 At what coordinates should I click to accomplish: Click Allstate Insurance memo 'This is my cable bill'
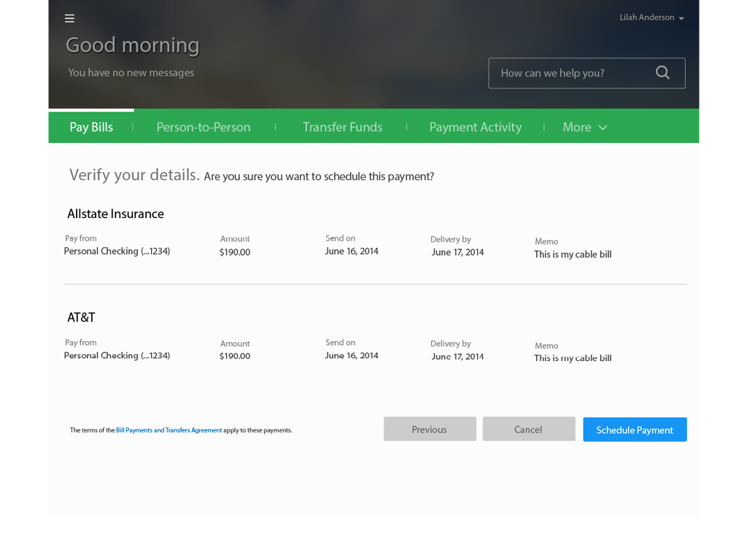tap(573, 254)
